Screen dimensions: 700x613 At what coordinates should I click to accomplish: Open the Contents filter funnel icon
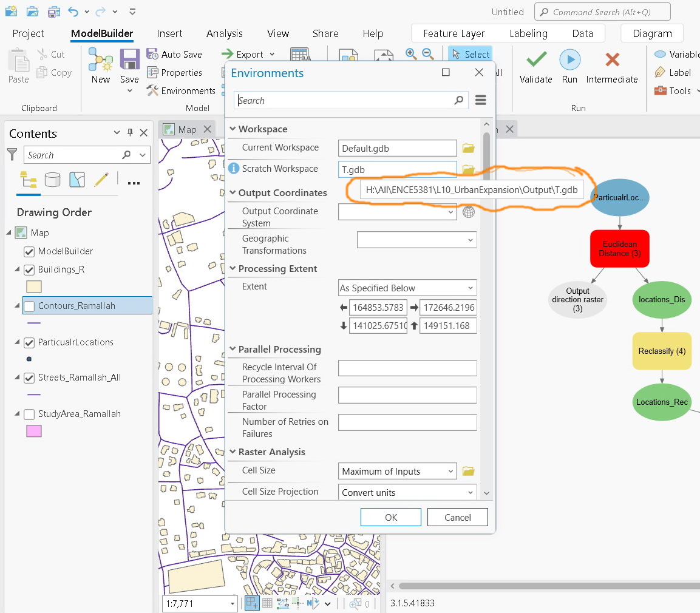12,155
